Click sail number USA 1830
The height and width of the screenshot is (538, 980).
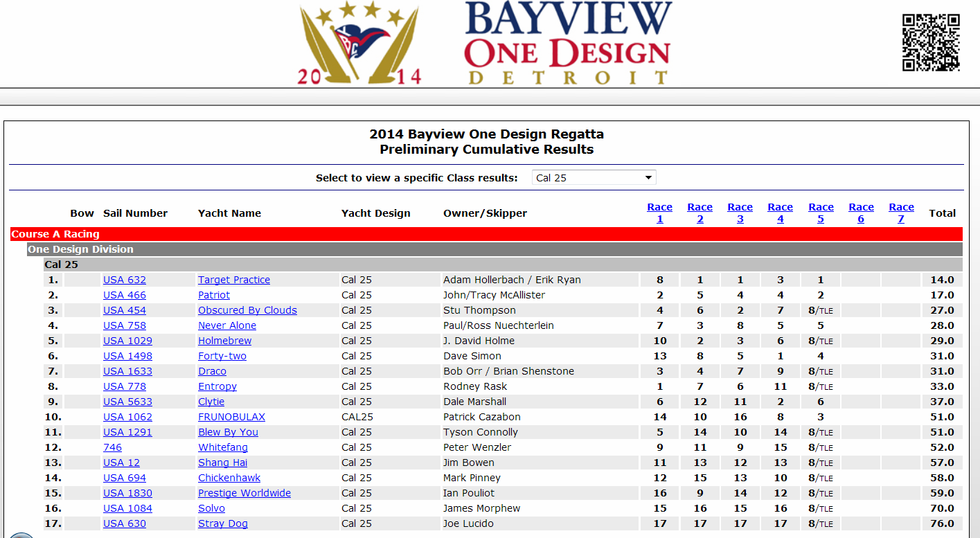[x=127, y=493]
